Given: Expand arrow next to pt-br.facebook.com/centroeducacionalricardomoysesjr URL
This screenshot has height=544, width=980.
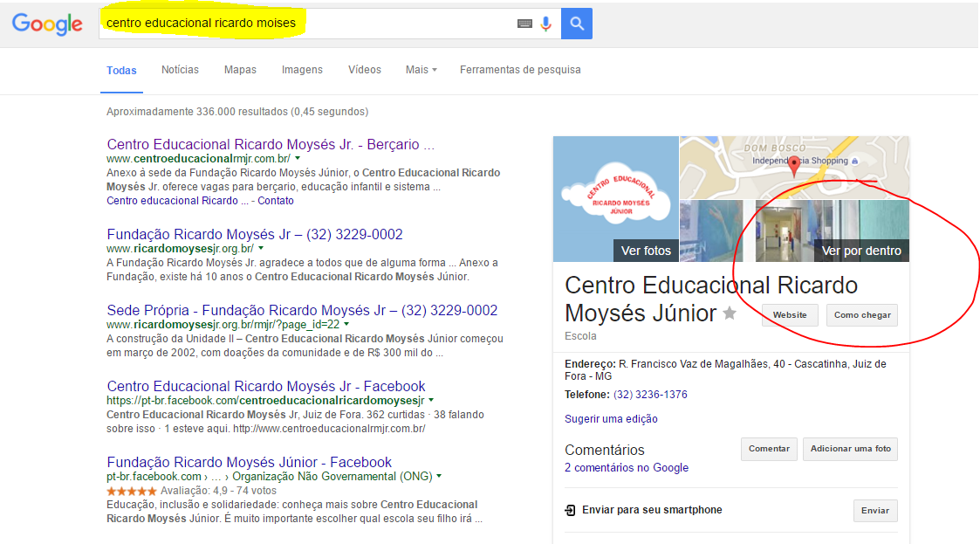Looking at the screenshot, I should [431, 401].
